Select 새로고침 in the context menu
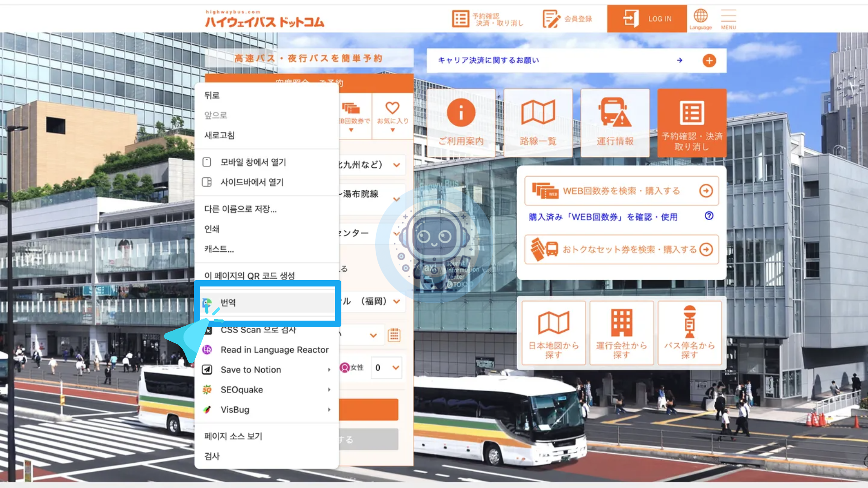 tap(219, 135)
